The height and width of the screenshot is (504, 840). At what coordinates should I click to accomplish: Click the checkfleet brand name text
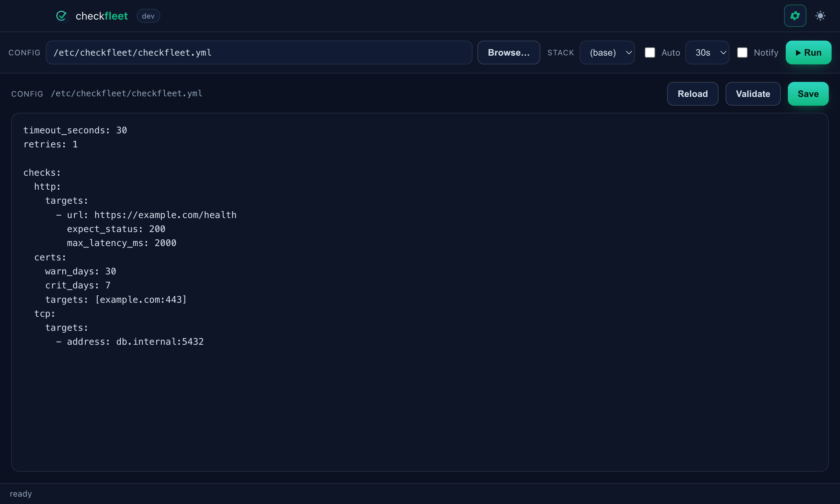101,16
